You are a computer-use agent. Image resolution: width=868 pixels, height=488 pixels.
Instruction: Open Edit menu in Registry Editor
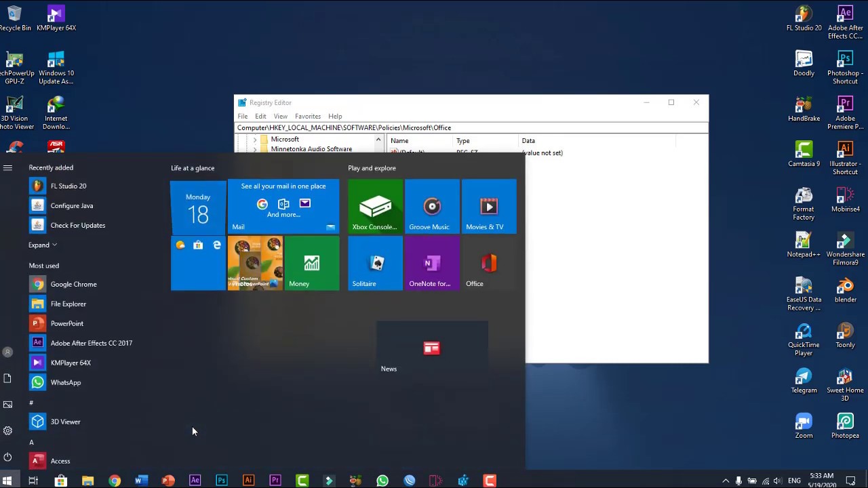(x=260, y=116)
